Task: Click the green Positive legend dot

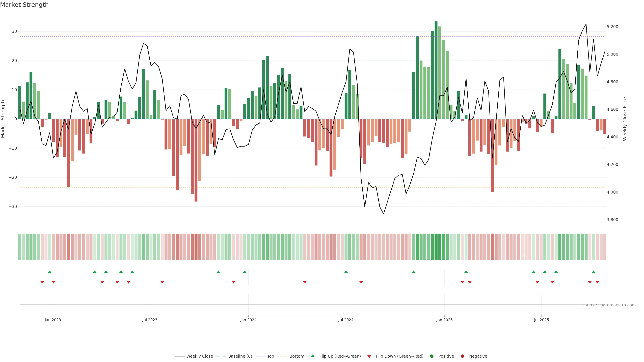Action: 432,356
